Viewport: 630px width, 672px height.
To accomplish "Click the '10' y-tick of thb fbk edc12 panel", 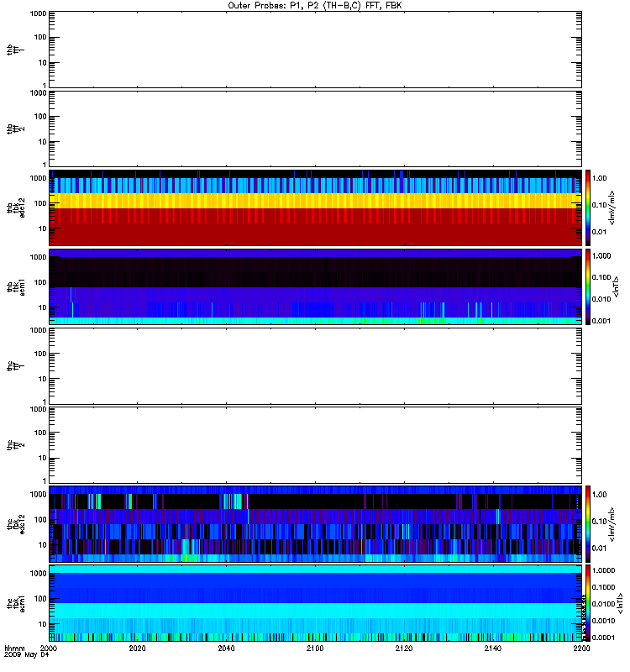I will coord(42,228).
